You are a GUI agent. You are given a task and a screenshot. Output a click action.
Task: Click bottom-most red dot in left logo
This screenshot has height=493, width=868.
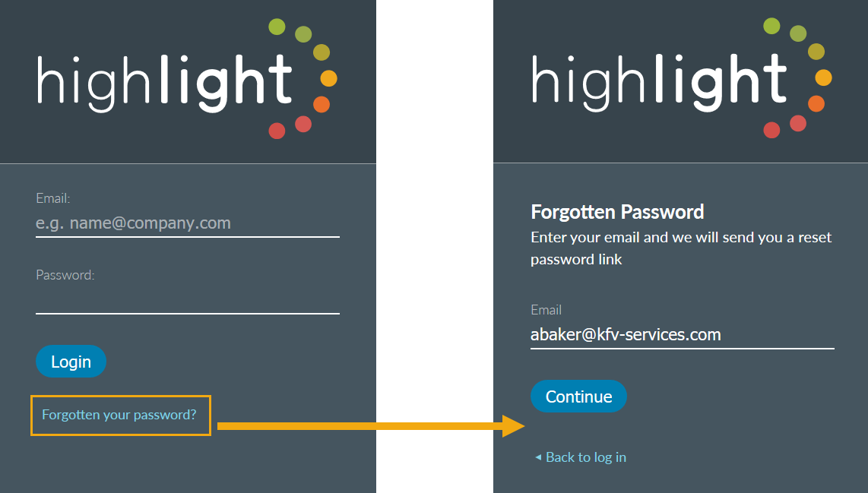click(x=277, y=131)
